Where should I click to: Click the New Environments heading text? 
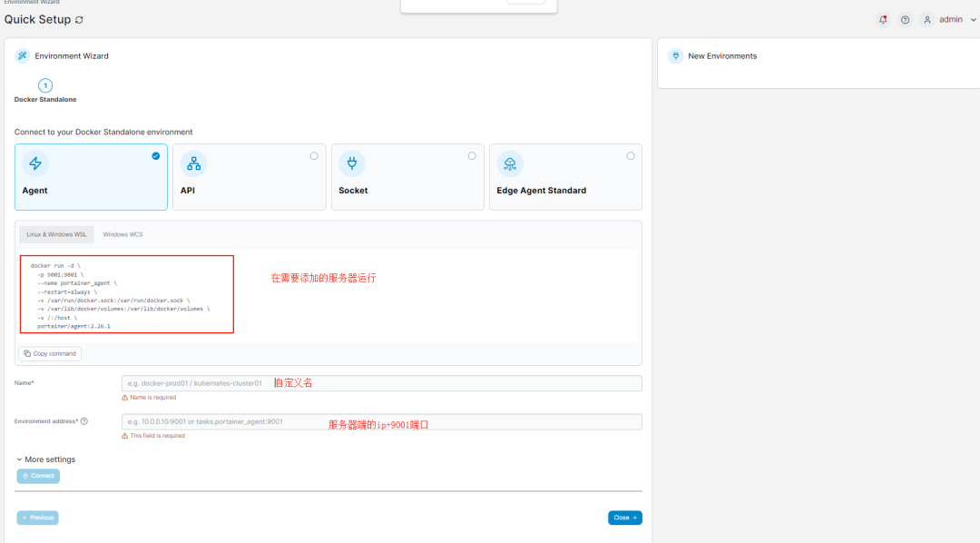pyautogui.click(x=722, y=55)
